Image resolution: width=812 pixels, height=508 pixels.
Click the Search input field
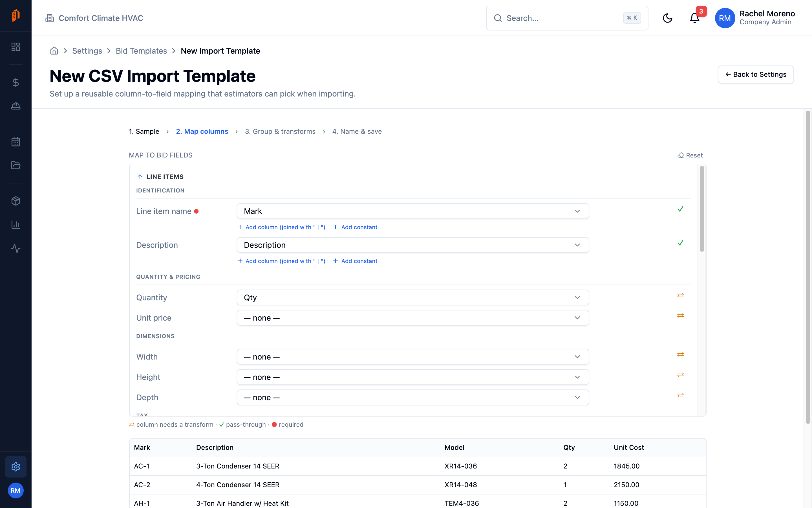[x=567, y=18]
